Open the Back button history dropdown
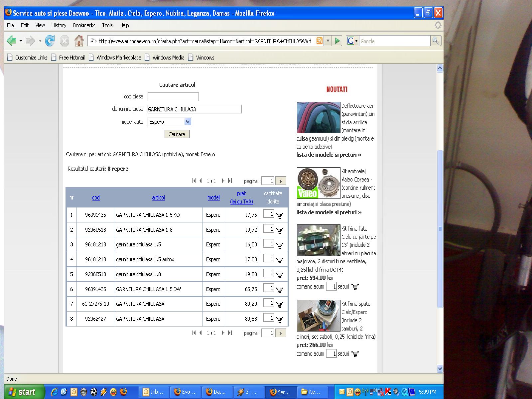The image size is (532, 399). point(21,41)
